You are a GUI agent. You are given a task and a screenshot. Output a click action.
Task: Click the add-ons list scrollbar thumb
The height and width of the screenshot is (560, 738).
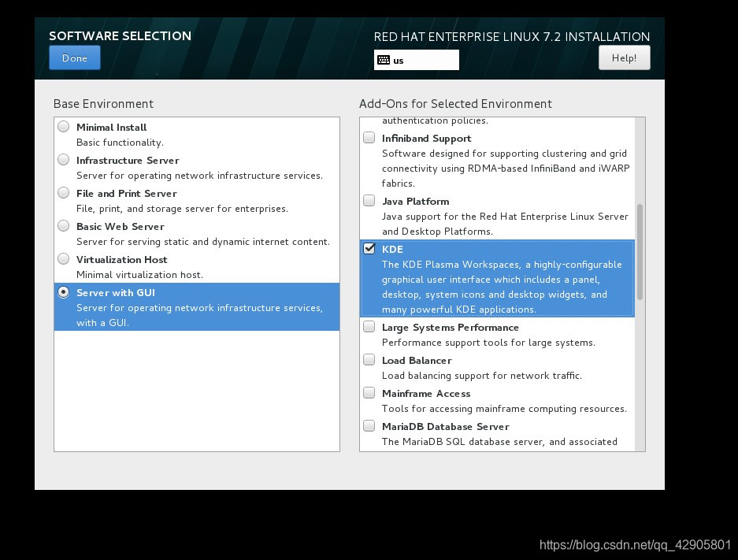click(x=640, y=252)
